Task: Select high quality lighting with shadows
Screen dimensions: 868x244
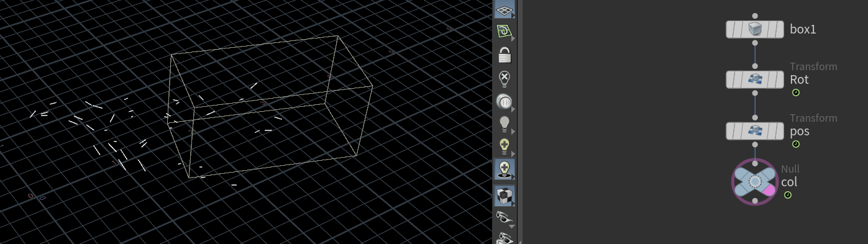Action: (x=505, y=169)
